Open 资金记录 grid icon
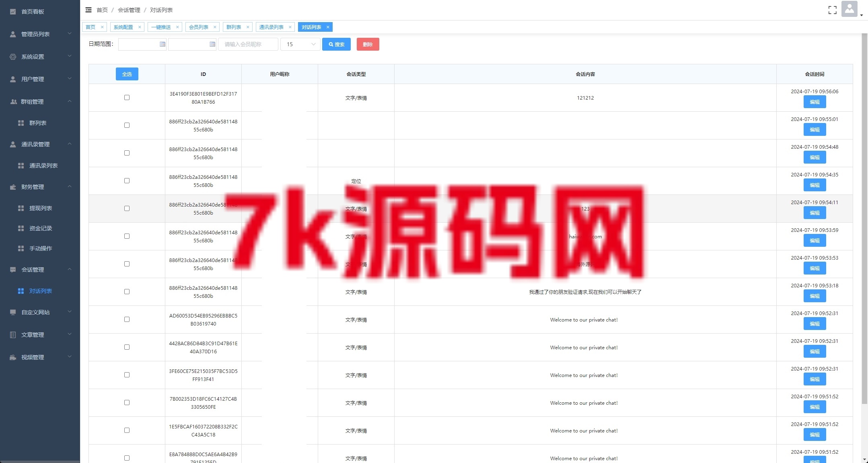This screenshot has width=868, height=463. click(x=21, y=228)
